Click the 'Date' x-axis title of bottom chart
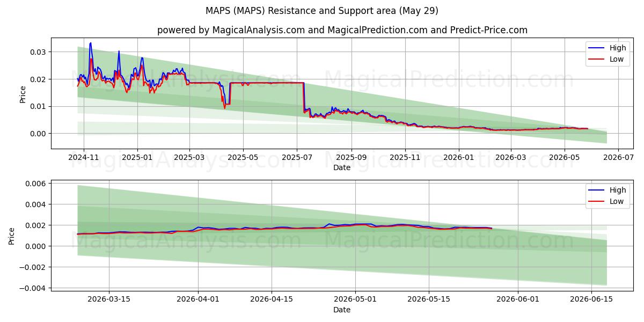The height and width of the screenshot is (322, 644). [x=342, y=310]
